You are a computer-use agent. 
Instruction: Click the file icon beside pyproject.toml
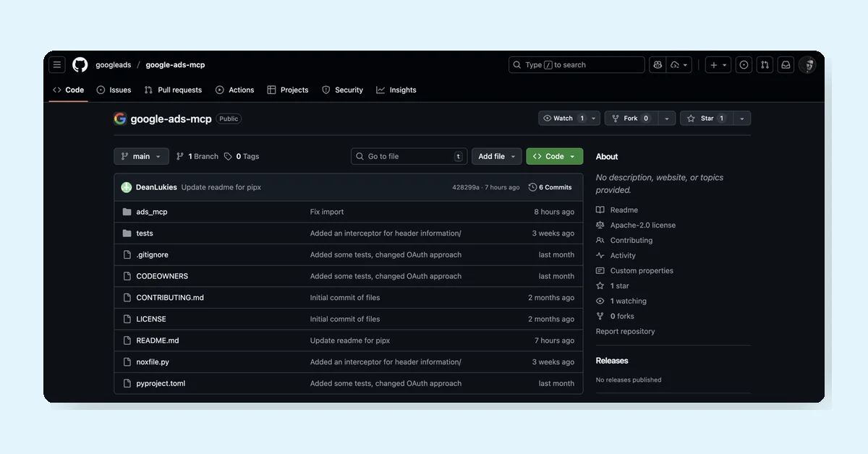[127, 384]
